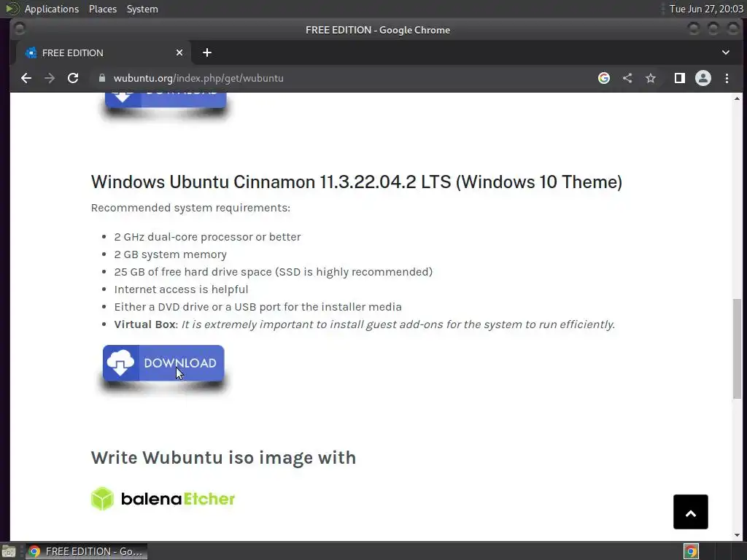Open the Places menu
The width and height of the screenshot is (747, 560).
point(103,9)
